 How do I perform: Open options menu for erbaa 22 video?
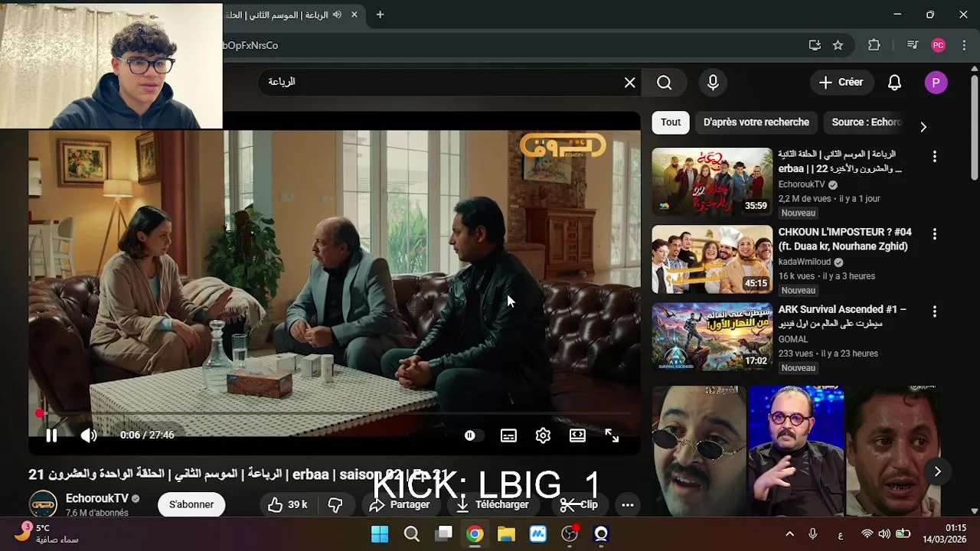934,156
